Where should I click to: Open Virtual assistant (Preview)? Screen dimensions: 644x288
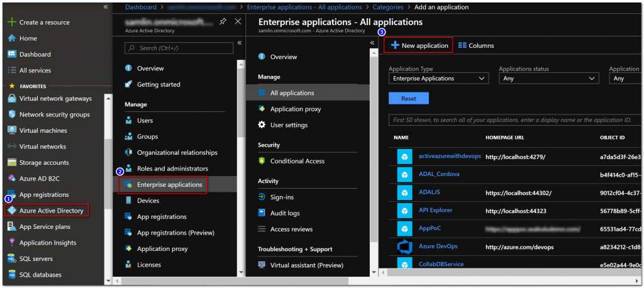click(308, 265)
